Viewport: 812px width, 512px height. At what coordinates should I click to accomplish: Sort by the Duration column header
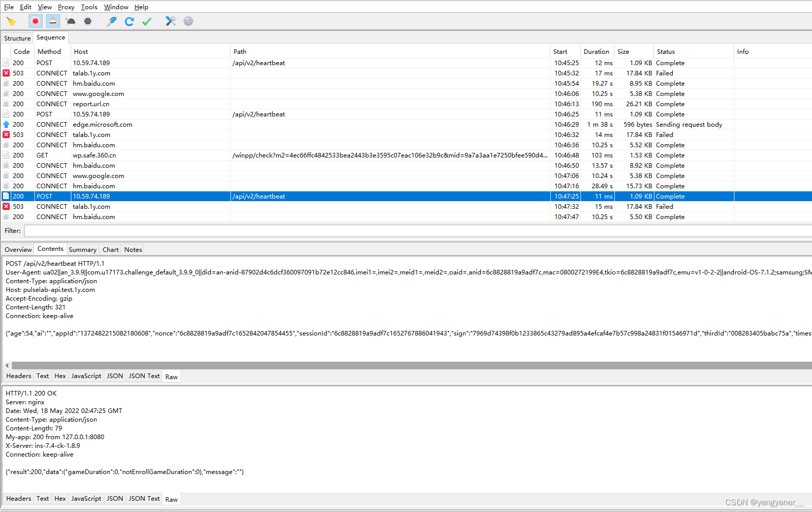[x=596, y=51]
